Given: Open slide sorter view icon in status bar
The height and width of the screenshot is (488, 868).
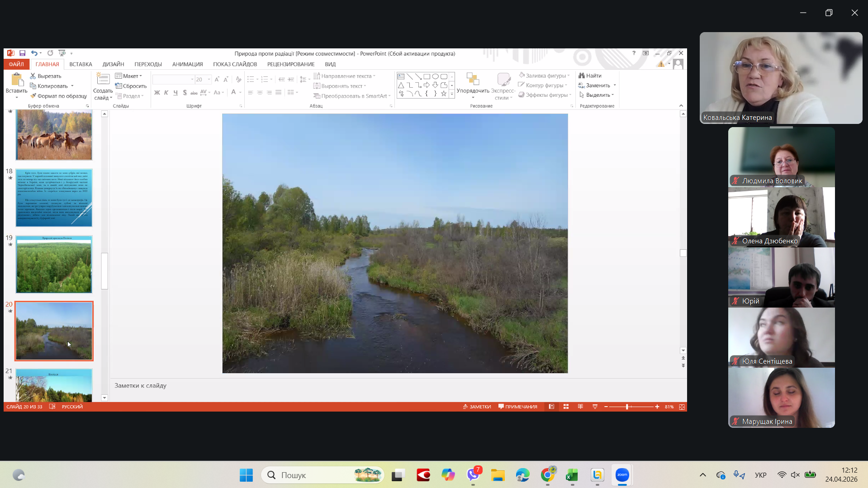Looking at the screenshot, I should (x=566, y=407).
